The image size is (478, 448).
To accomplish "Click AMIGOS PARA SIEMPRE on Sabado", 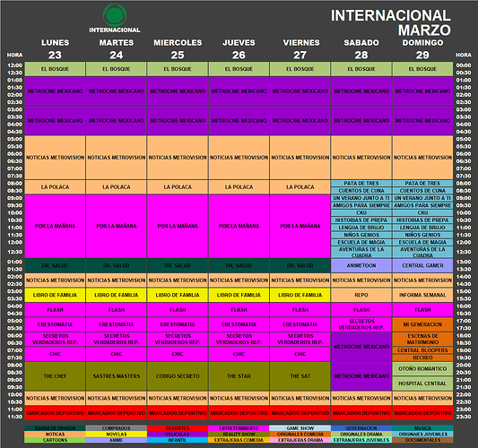I will click(x=361, y=205).
